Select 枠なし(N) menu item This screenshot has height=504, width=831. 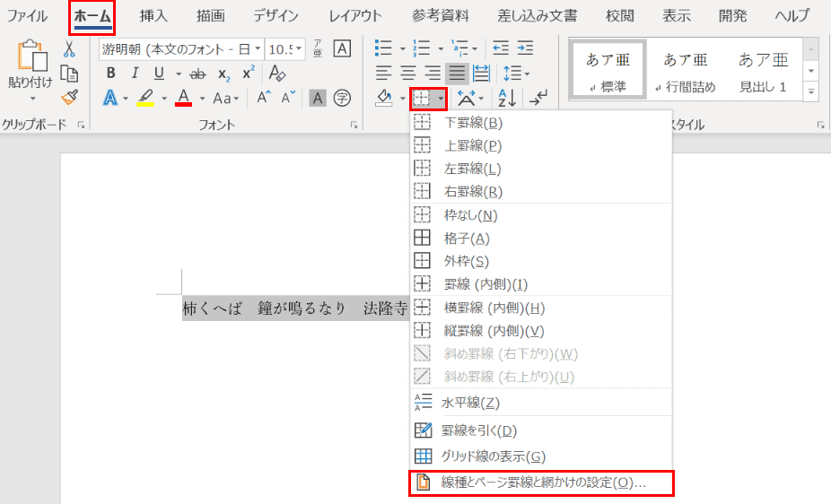(541, 215)
